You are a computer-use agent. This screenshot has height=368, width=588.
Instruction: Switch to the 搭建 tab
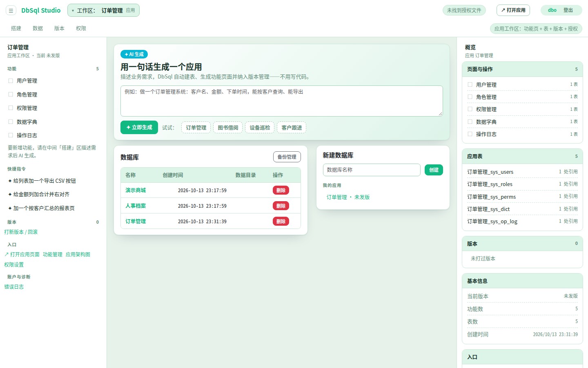[x=16, y=28]
